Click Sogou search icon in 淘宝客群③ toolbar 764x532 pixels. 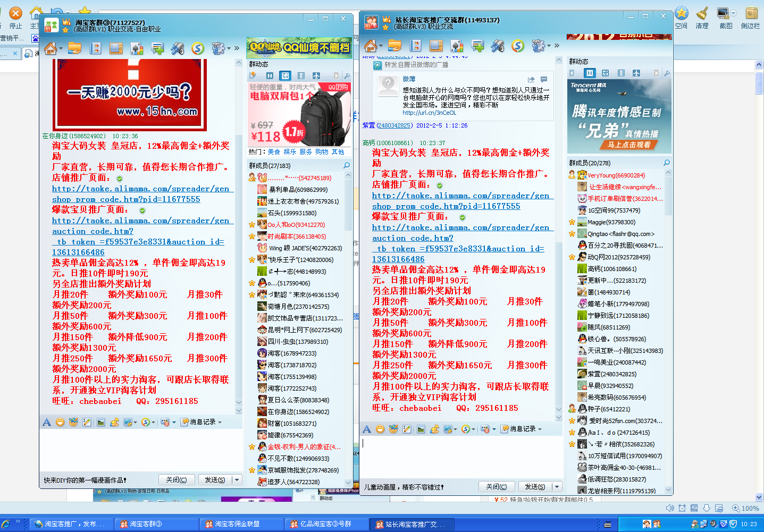pos(198,48)
